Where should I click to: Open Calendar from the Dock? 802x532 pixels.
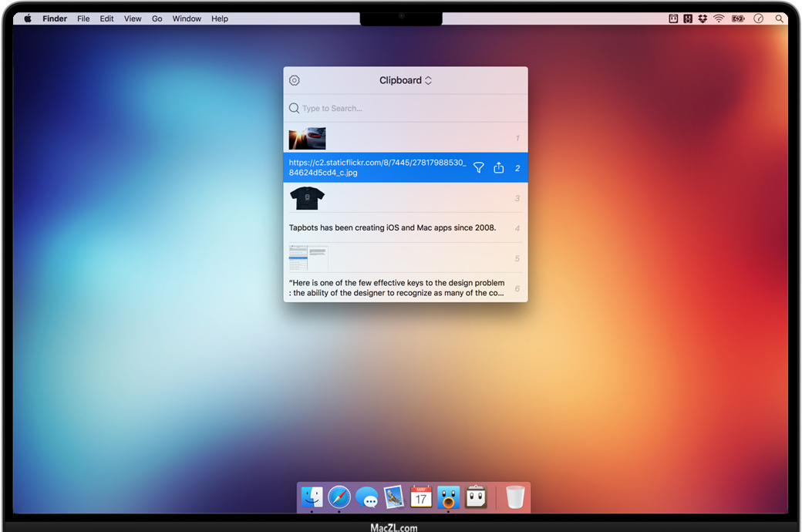click(421, 497)
